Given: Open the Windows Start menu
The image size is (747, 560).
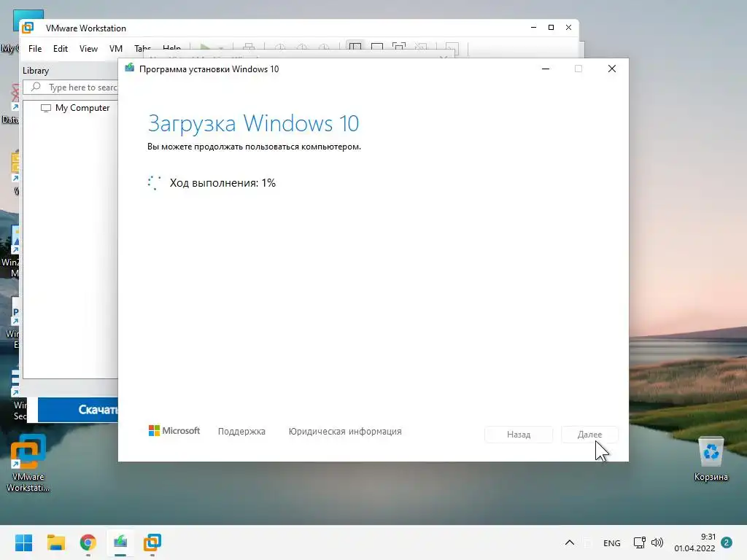Looking at the screenshot, I should coord(23,542).
